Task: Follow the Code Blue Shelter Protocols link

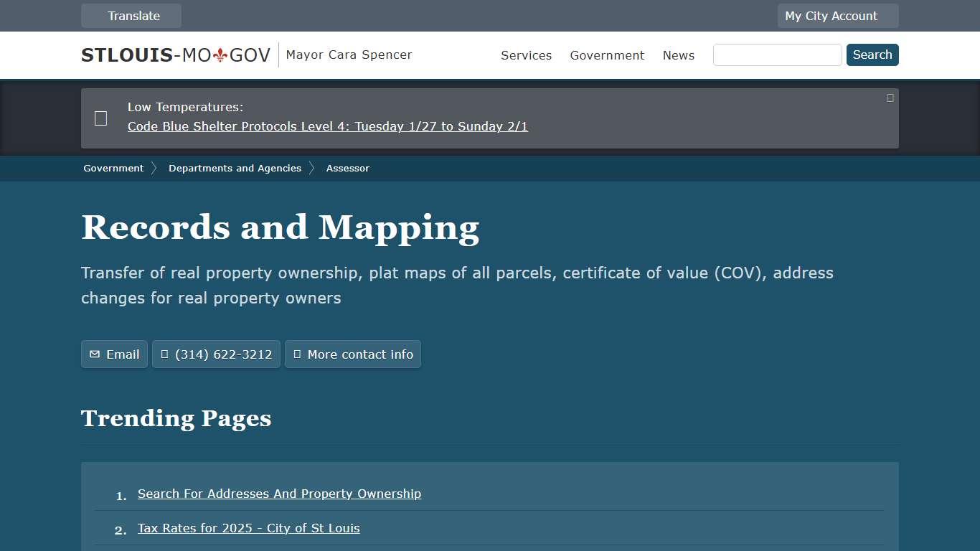Action: pos(327,126)
